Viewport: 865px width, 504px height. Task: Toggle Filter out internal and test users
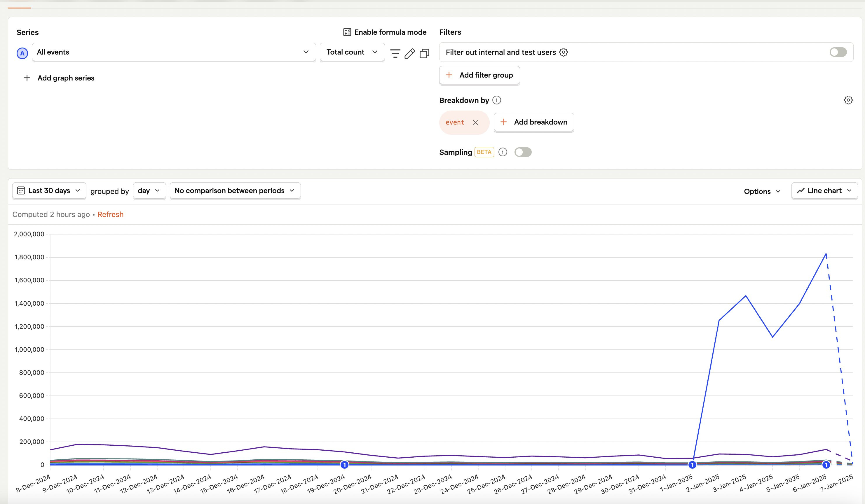[838, 52]
